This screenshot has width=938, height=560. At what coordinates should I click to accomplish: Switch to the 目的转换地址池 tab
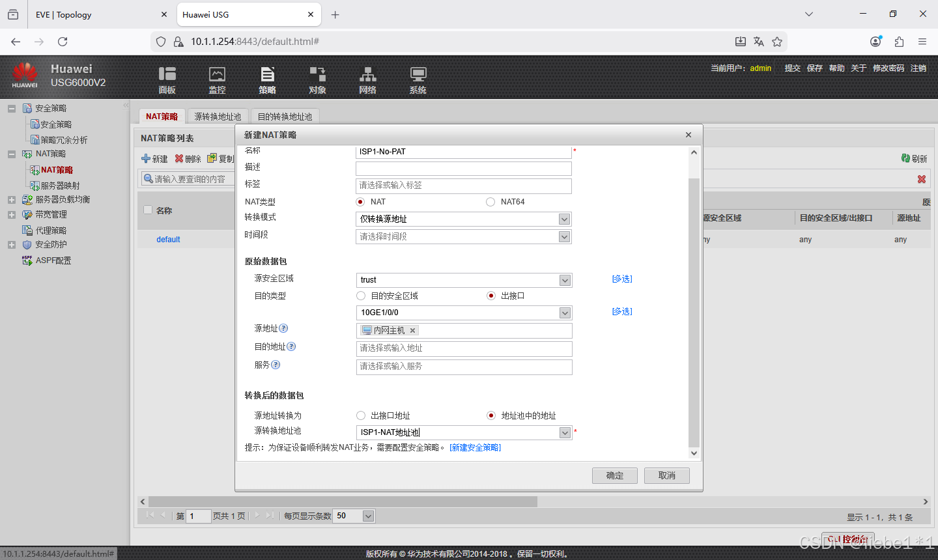[x=285, y=117]
